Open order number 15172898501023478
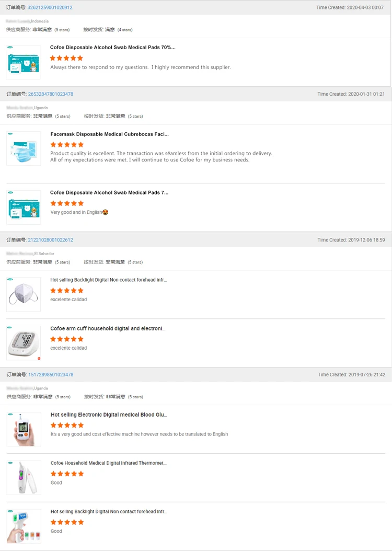The width and height of the screenshot is (392, 551). 50,375
